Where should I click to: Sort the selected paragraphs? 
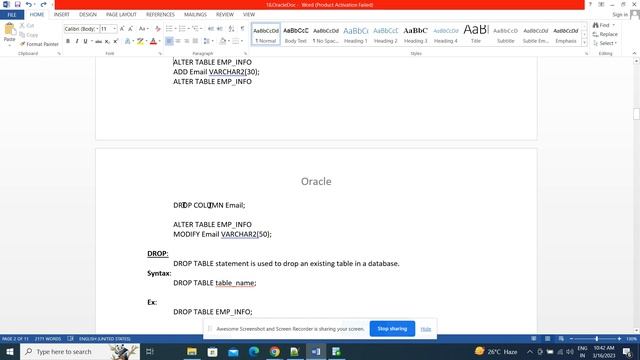click(231, 29)
